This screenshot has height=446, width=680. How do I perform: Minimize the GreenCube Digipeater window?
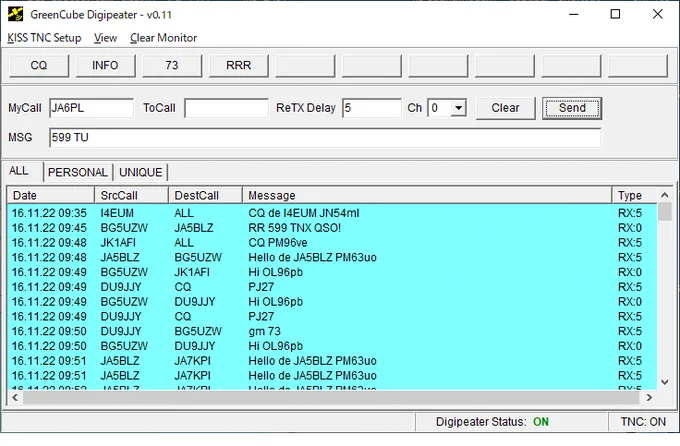574,14
